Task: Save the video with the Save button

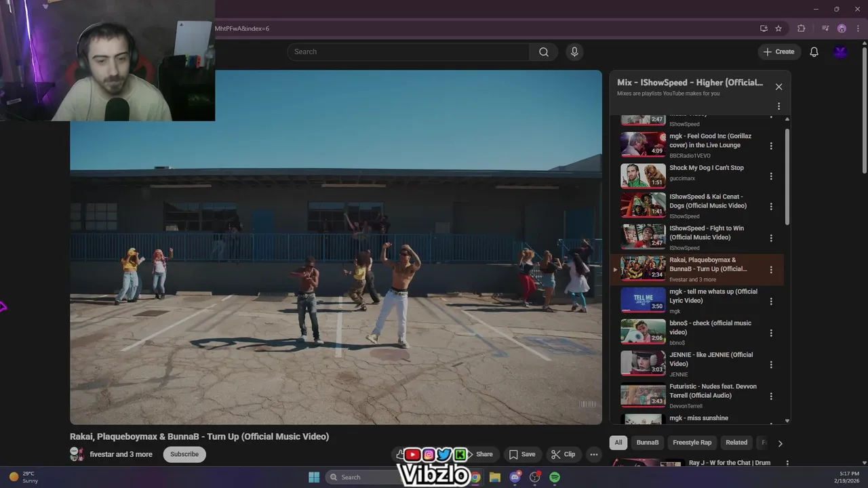Action: [522, 454]
